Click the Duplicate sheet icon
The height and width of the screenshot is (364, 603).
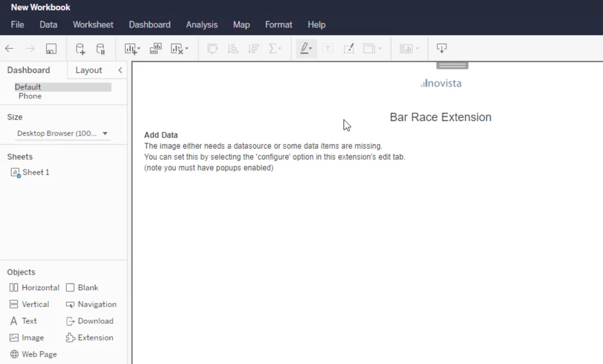pyautogui.click(x=155, y=49)
